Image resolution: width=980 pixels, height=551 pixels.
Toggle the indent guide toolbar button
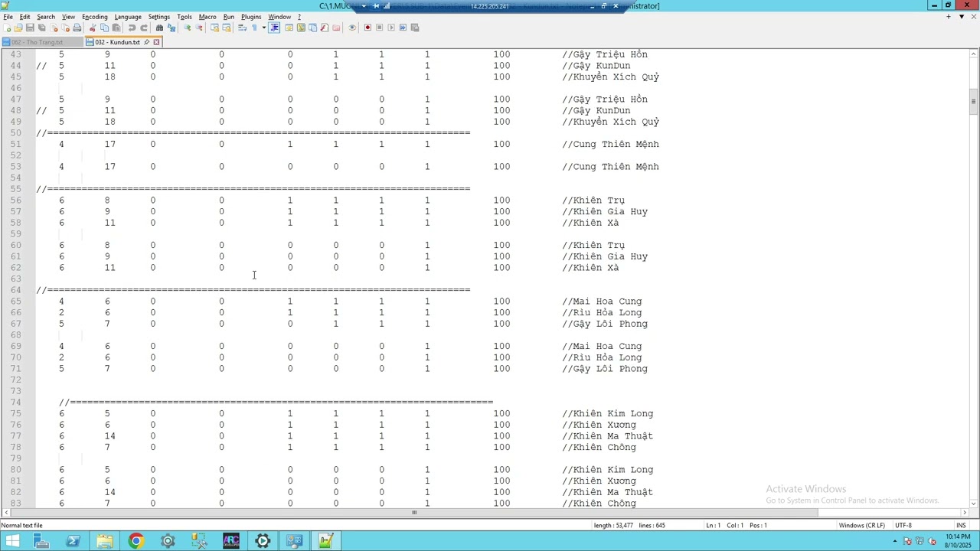pyautogui.click(x=274, y=28)
